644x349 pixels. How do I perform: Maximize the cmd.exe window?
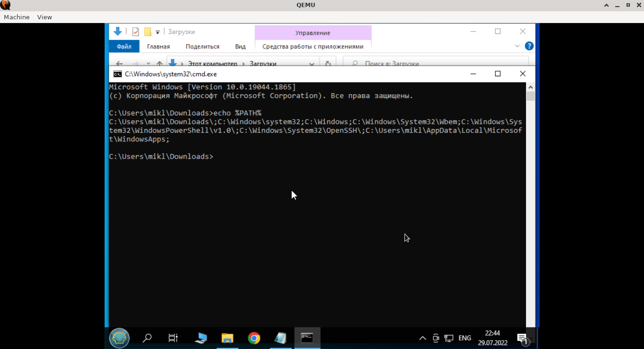(497, 74)
